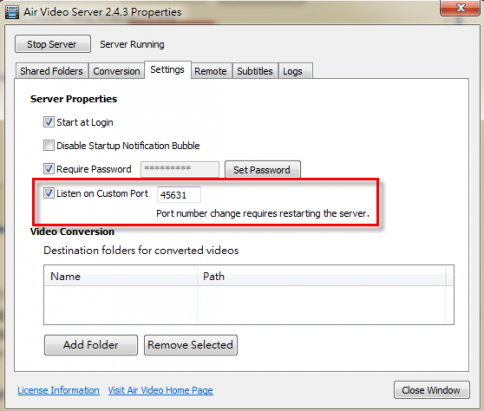Click the port restart notice text
Viewport: 484px width, 411px height.
pyautogui.click(x=263, y=213)
